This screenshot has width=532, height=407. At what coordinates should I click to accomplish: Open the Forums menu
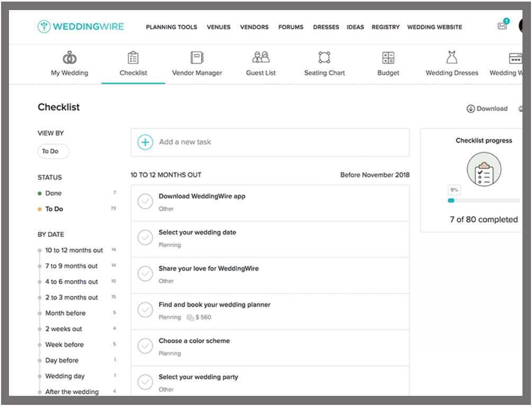(x=291, y=27)
